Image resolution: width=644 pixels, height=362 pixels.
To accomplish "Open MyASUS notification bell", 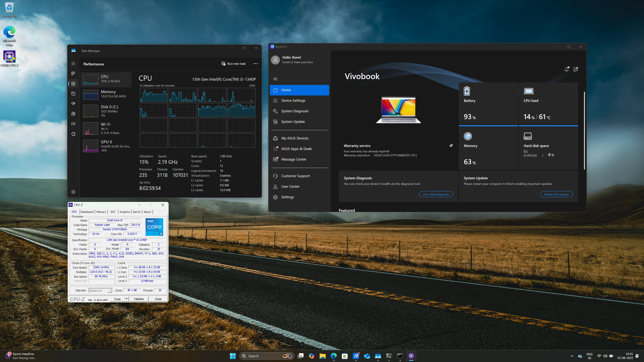I will tap(567, 69).
